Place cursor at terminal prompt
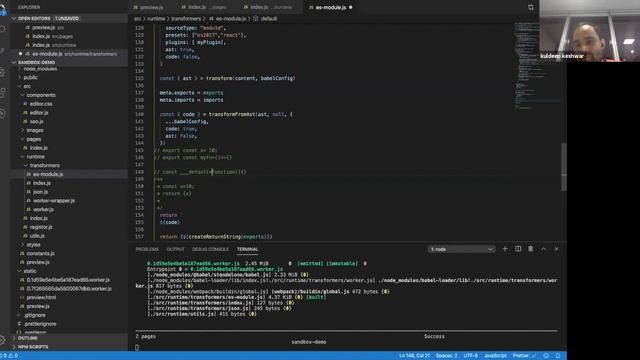 click(137, 348)
